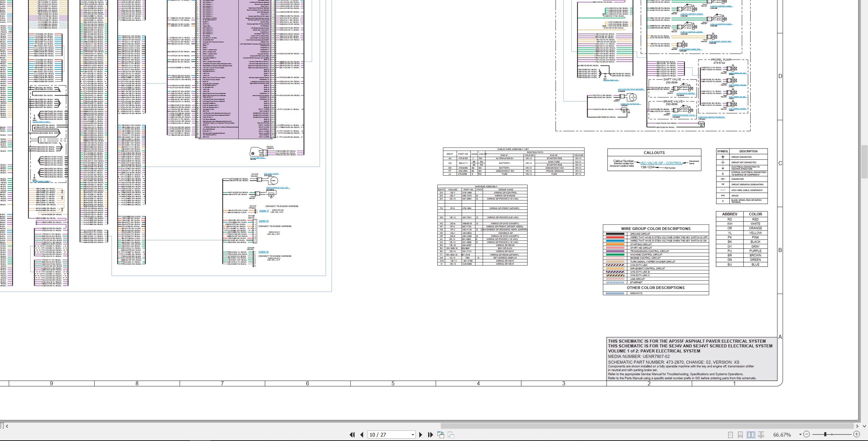The image size is (868, 441).
Task: Click CABLE/ WIRE ASSEMBLY LIST table title
Action: (513, 149)
